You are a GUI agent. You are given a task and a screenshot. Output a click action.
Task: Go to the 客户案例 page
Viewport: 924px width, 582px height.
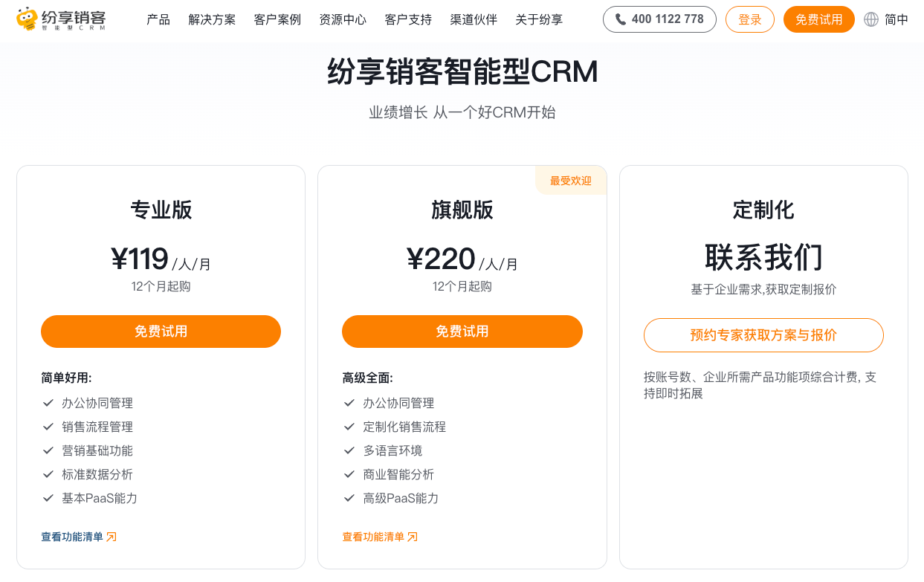(x=277, y=19)
